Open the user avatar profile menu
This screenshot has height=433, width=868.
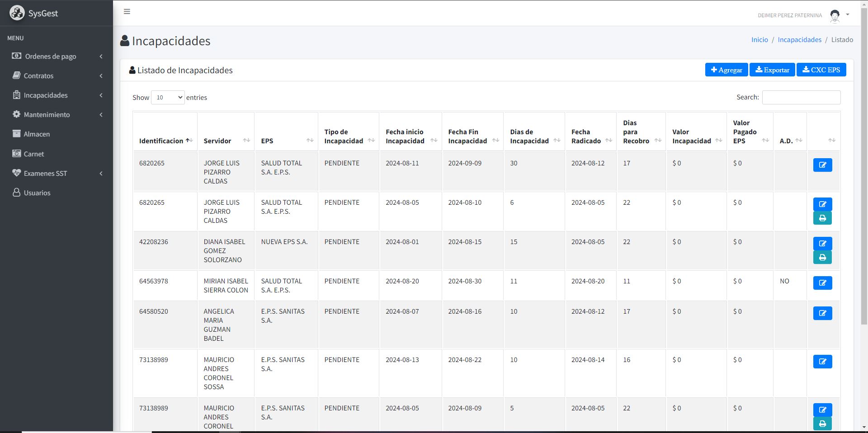tap(835, 15)
